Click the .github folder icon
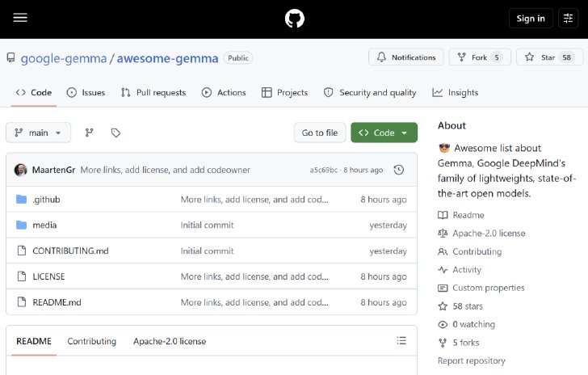Screen dimensions: 588x375 coord(21,199)
